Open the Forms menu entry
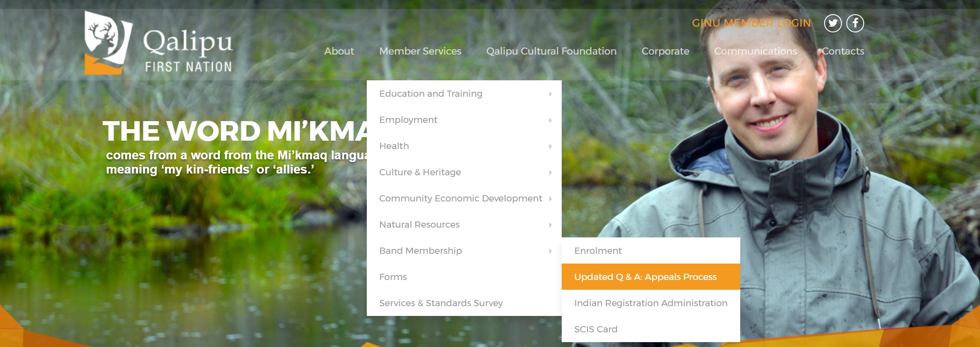This screenshot has width=980, height=347. pos(464,277)
